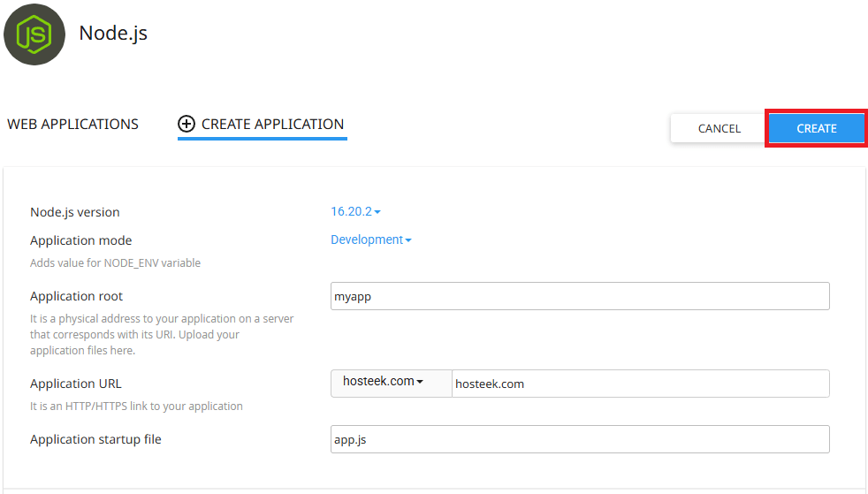
Task: Click the 'Application mode' label
Action: (80, 240)
